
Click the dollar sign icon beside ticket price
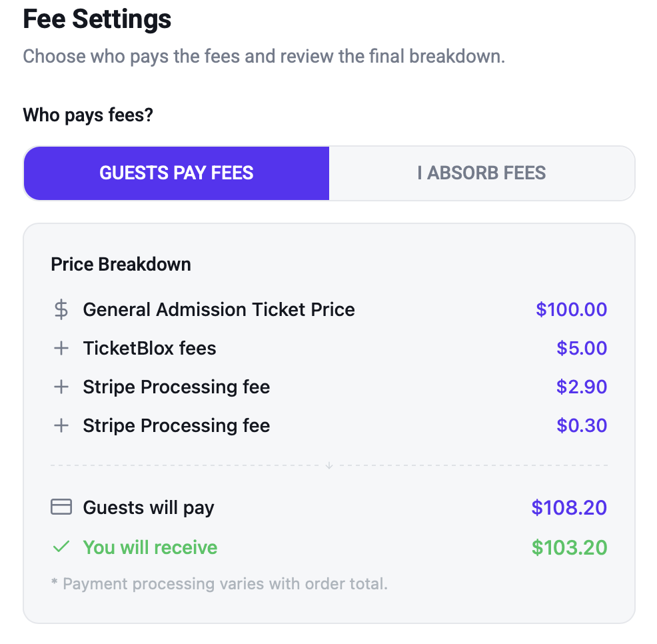(61, 309)
